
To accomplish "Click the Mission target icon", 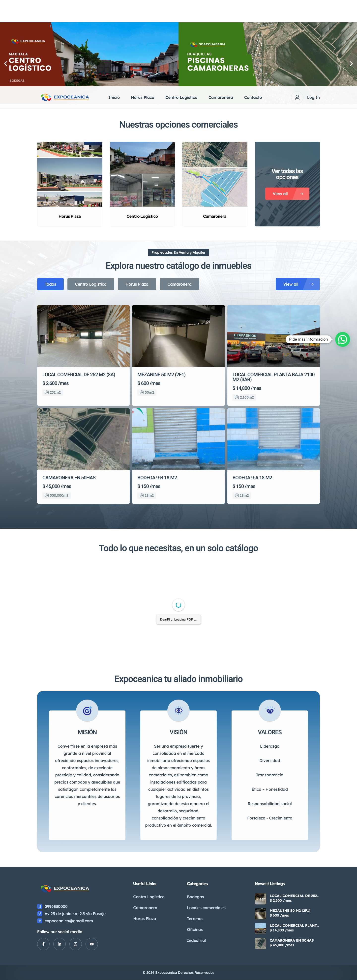I will (87, 711).
